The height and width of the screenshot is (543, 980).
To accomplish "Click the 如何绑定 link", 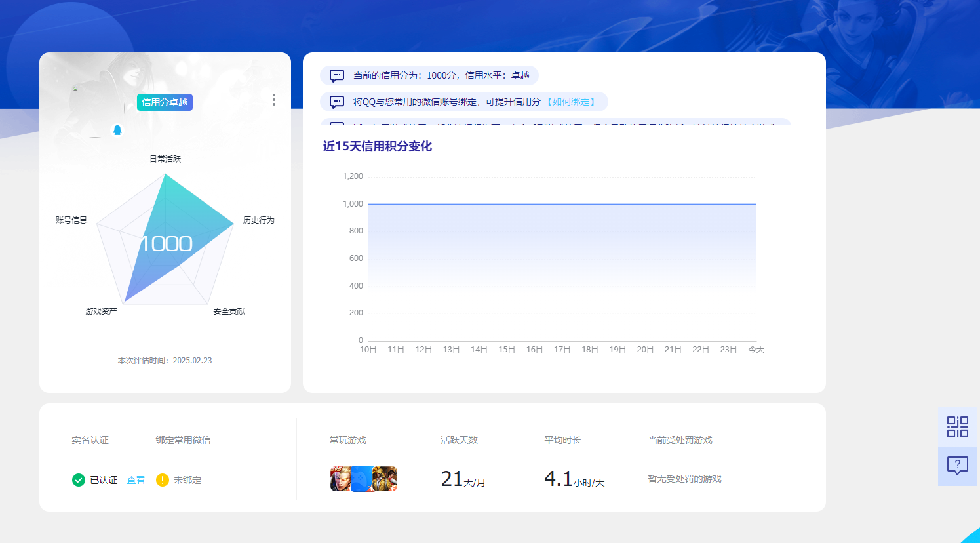I will tap(571, 102).
